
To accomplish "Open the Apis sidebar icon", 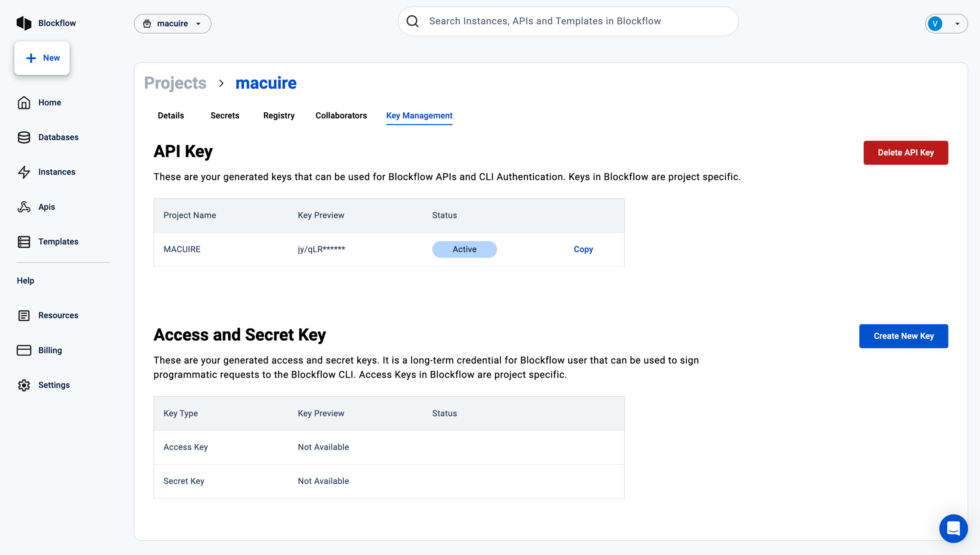I will coord(24,207).
